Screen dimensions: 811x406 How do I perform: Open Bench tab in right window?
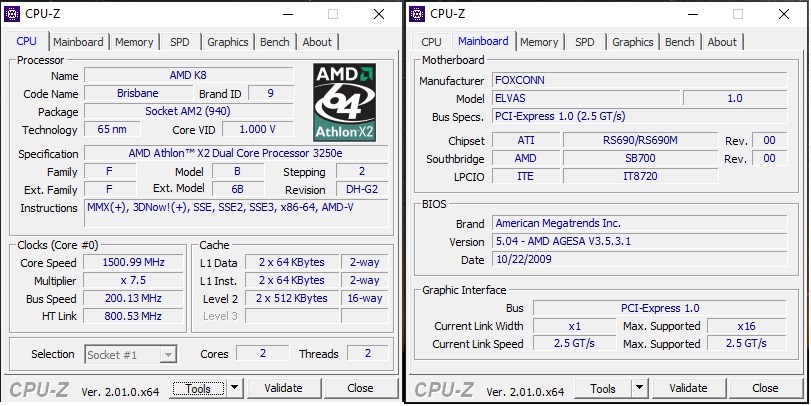point(680,42)
